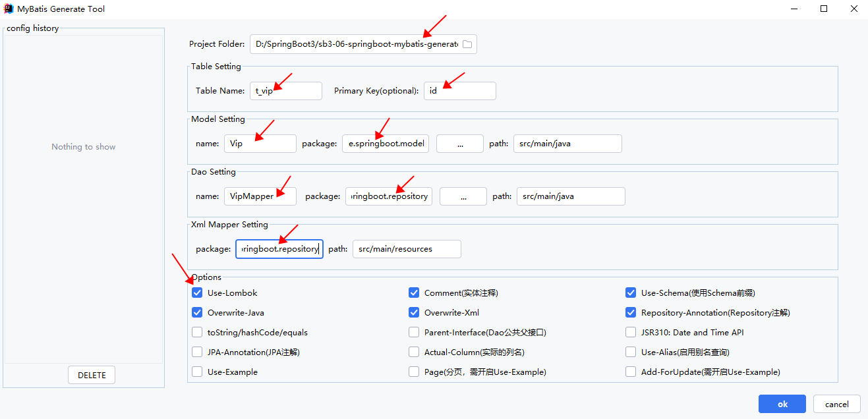This screenshot has height=419, width=868.
Task: Enable the Parent-Interface checkbox
Action: click(414, 332)
